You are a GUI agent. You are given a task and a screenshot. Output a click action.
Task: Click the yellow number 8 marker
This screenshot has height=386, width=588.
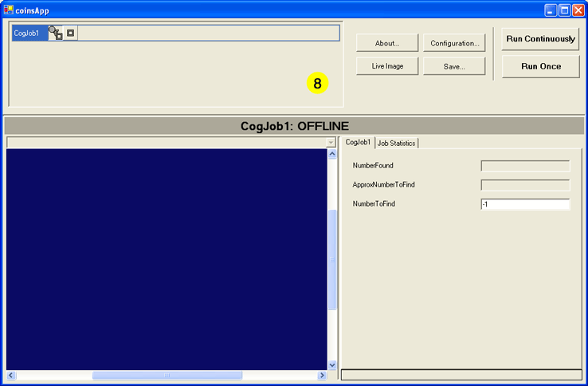pyautogui.click(x=317, y=83)
